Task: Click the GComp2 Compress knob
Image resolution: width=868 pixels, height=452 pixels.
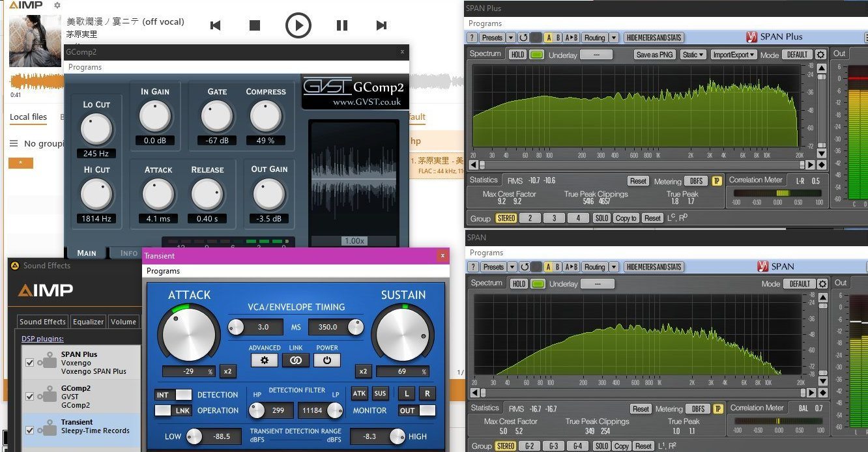Action: point(265,117)
